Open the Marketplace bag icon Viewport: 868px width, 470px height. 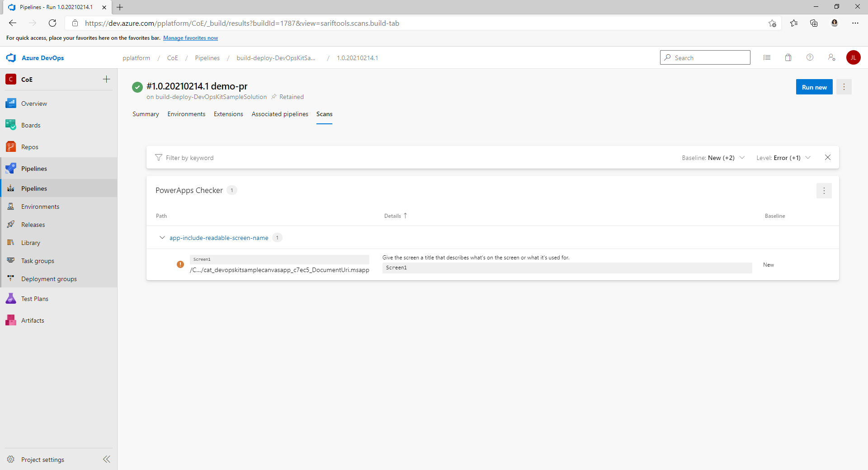[788, 57]
